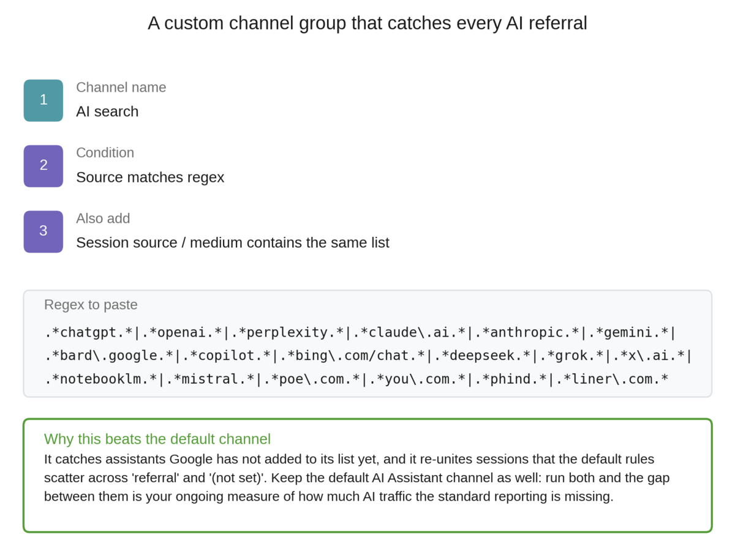Click the 'Why this beats the default channel' heading

(x=157, y=439)
